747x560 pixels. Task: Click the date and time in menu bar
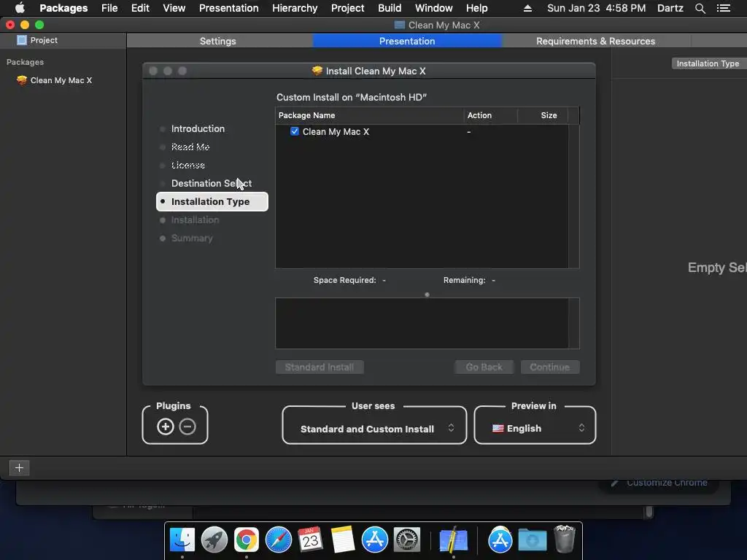597,8
